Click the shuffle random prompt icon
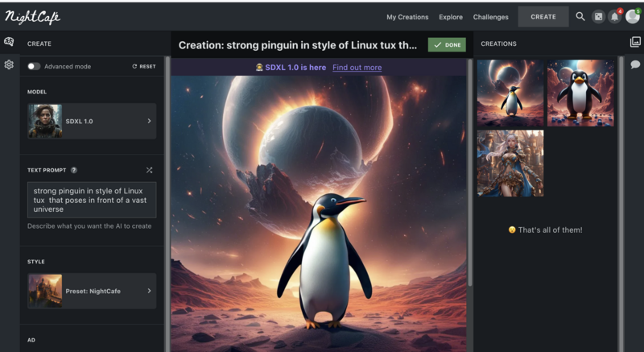The image size is (644, 352). pos(149,170)
